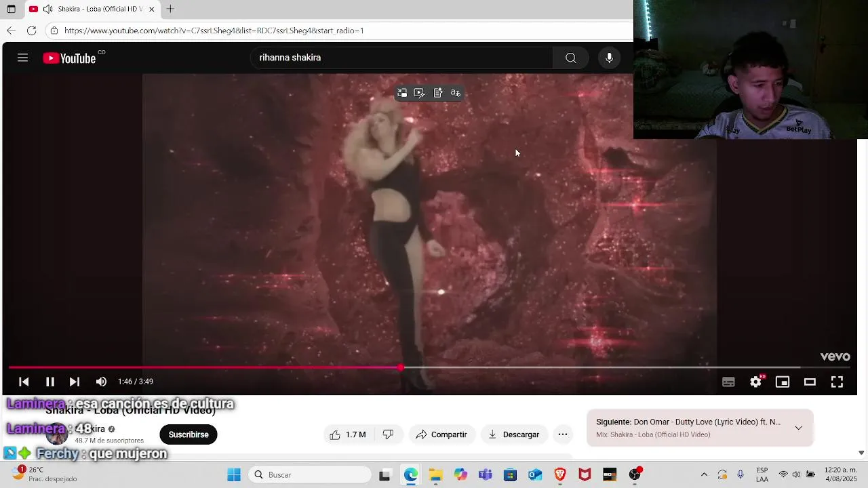Screen dimensions: 868x488
Task: Open the player settings gear
Action: pos(755,382)
